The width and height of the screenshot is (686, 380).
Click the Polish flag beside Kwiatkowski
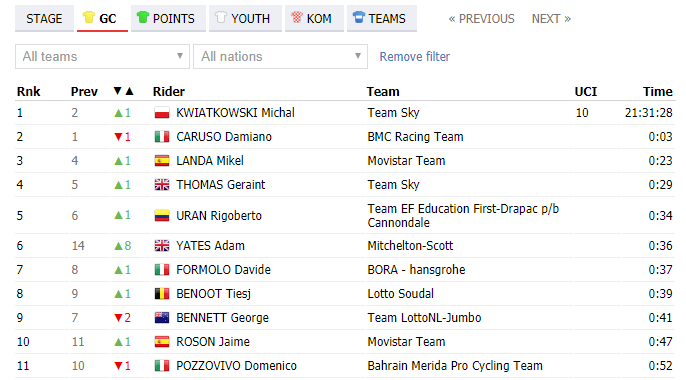(162, 113)
